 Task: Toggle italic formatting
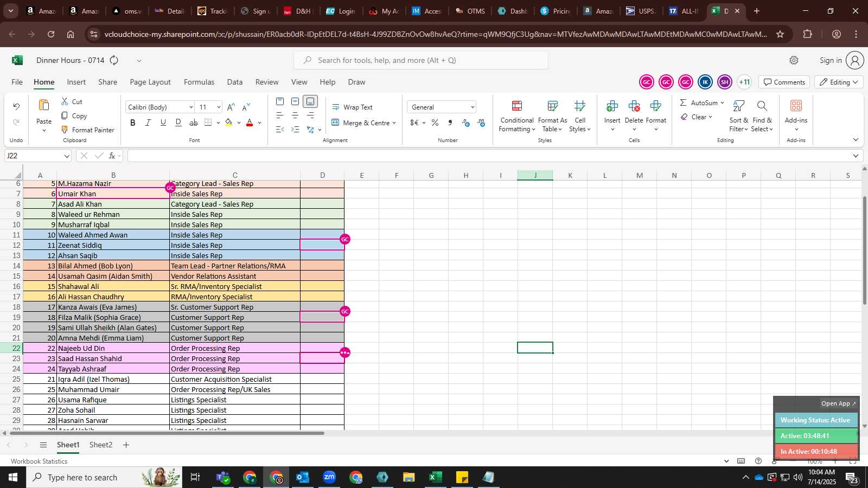[x=148, y=123]
